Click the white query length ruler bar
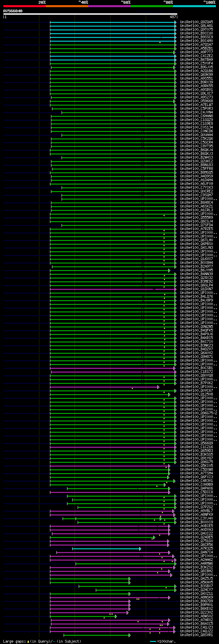 point(90,14)
